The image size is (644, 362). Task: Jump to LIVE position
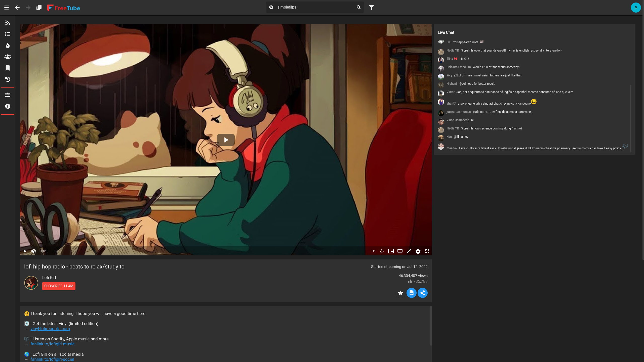(45, 251)
